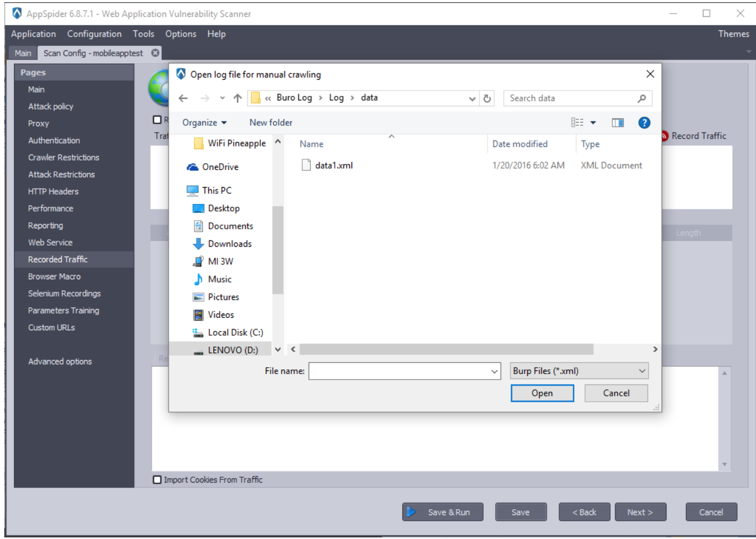The image size is (756, 539).
Task: Open the view options dropdown arrow
Action: coord(593,123)
